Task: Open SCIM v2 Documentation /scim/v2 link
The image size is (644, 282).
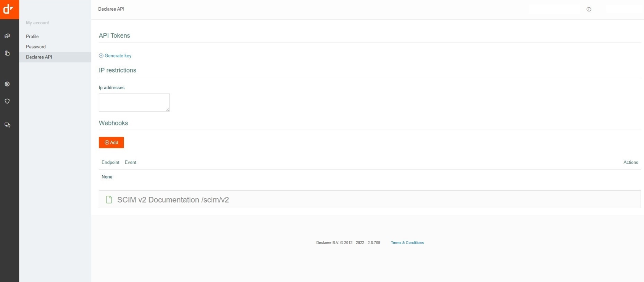Action: tap(173, 200)
